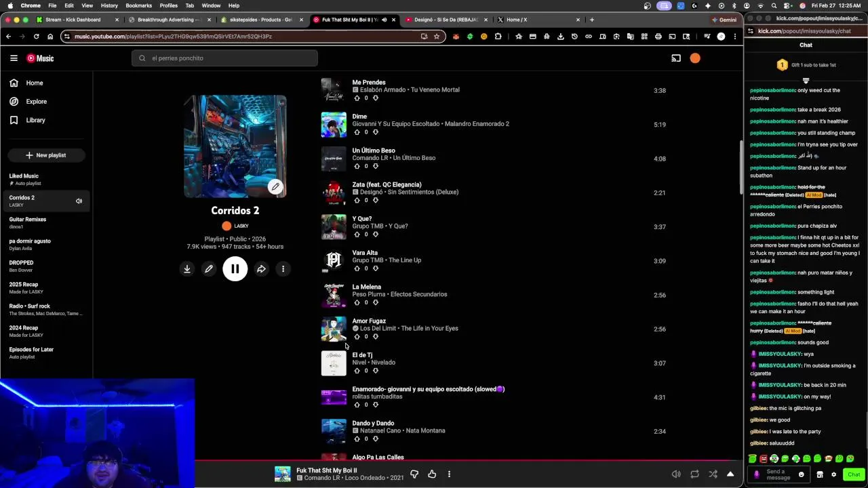Click the Send a message chat input
This screenshot has height=488, width=868.
point(778,474)
